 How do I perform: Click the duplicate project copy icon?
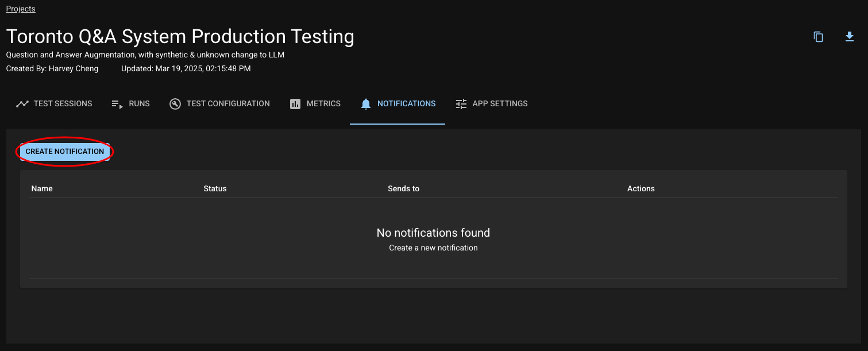click(818, 37)
